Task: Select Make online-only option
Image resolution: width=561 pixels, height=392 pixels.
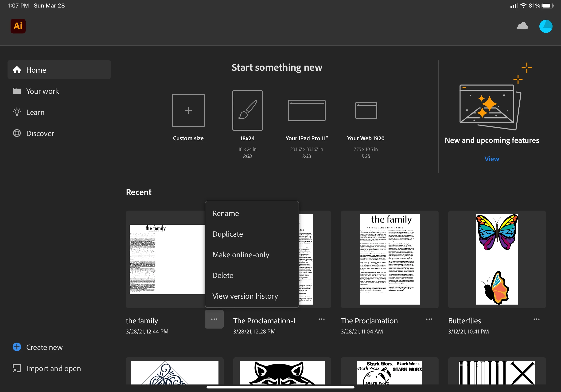Action: 241,255
